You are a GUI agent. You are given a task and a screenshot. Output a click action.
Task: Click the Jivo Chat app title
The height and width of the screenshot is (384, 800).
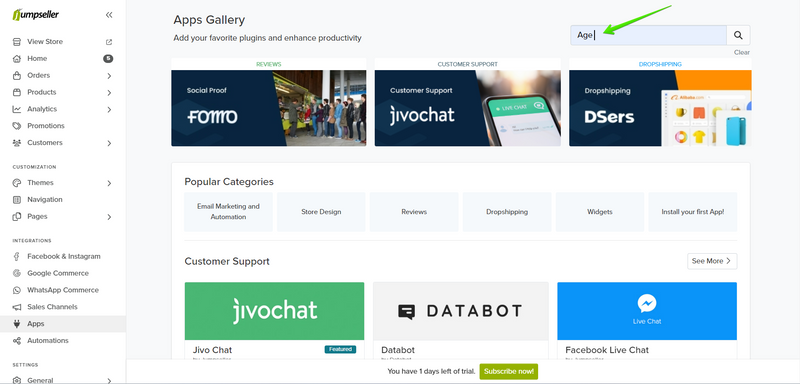pyautogui.click(x=212, y=350)
